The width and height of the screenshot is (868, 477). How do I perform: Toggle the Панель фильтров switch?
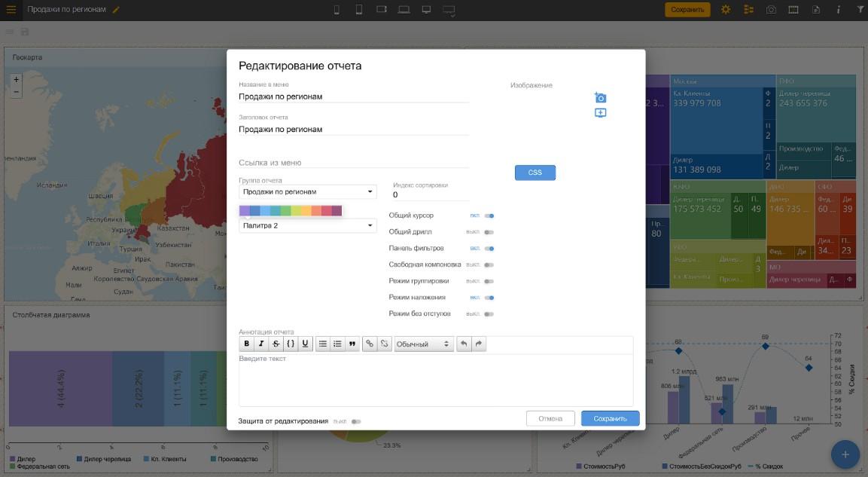click(489, 248)
